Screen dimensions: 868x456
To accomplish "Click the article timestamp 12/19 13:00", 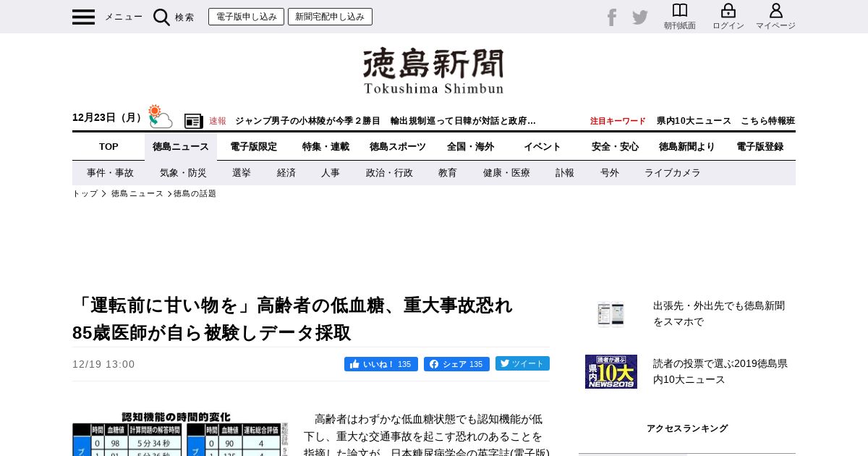I will coord(103,364).
